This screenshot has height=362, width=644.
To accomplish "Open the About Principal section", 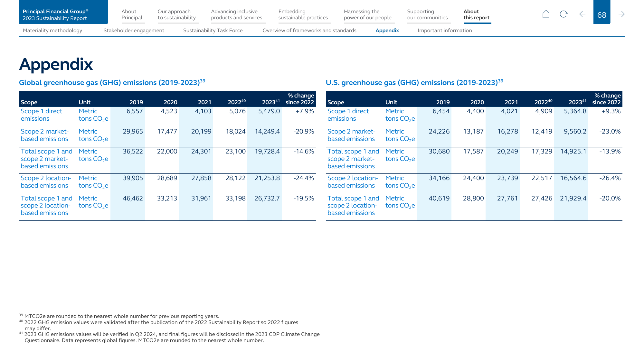I will (x=132, y=14).
